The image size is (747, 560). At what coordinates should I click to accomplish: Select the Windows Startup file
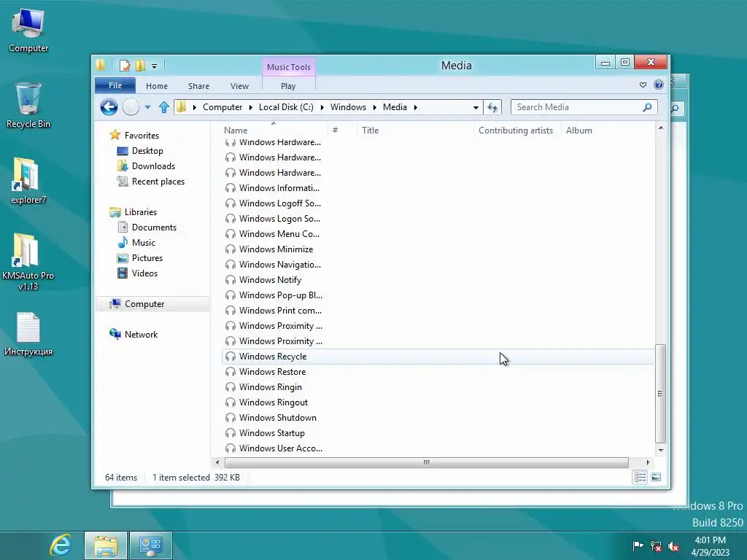[x=271, y=433]
